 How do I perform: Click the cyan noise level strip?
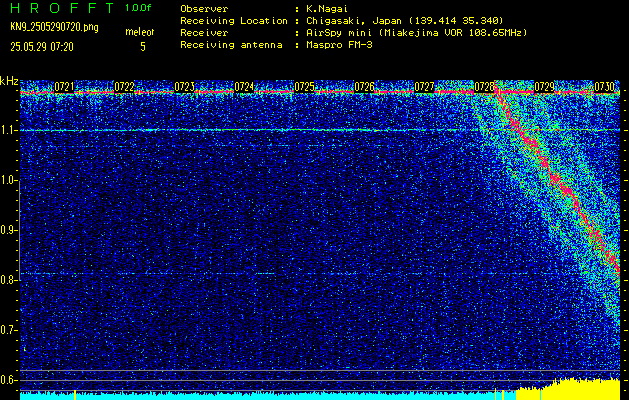click(x=268, y=396)
